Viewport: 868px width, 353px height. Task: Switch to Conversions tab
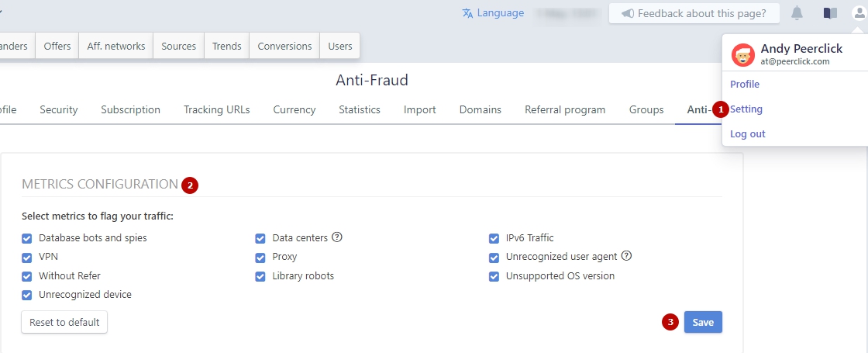284,46
